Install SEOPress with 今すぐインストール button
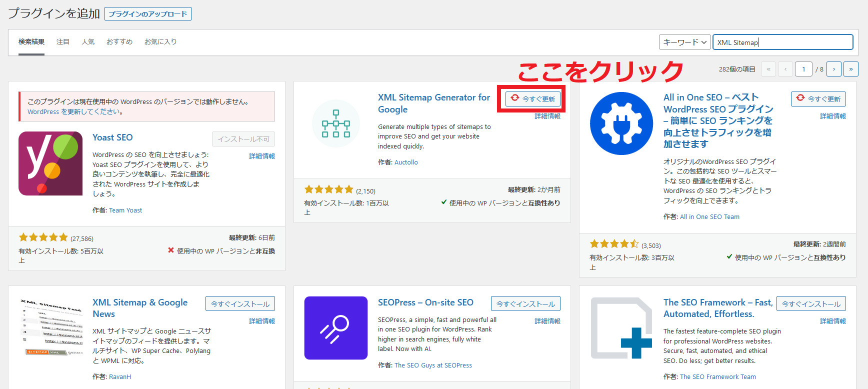This screenshot has width=868, height=389. click(525, 304)
